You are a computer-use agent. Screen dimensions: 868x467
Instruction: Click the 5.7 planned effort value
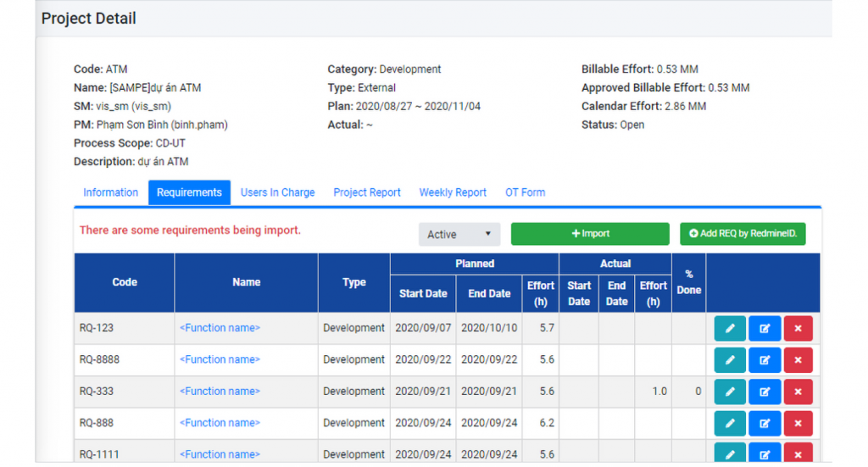point(547,327)
